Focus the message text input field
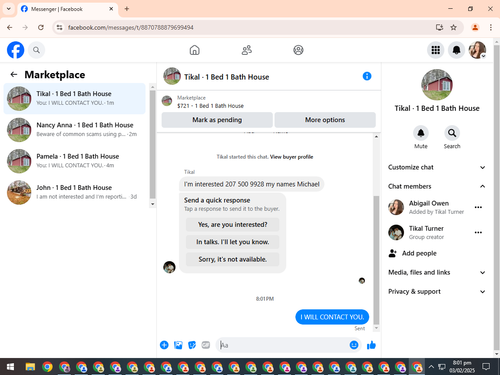 pos(282,345)
